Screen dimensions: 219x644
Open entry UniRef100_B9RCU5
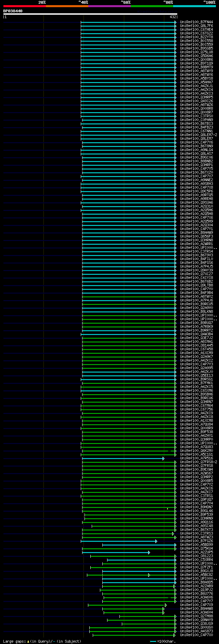(x=196, y=304)
